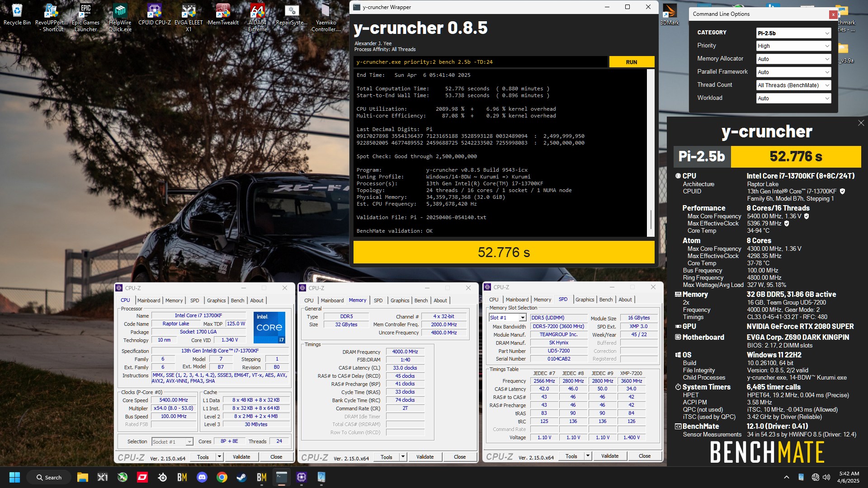Switch to the y-cruncher console taskbar icon
868x488 pixels.
click(x=282, y=477)
